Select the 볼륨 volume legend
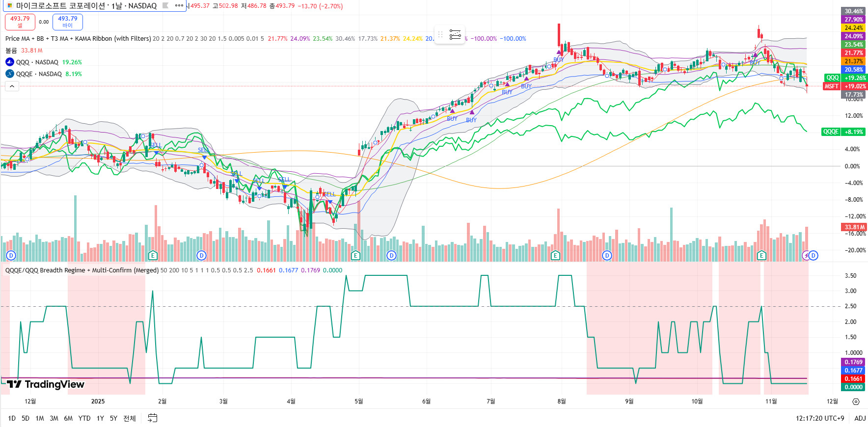The height and width of the screenshot is (427, 868). [x=11, y=51]
